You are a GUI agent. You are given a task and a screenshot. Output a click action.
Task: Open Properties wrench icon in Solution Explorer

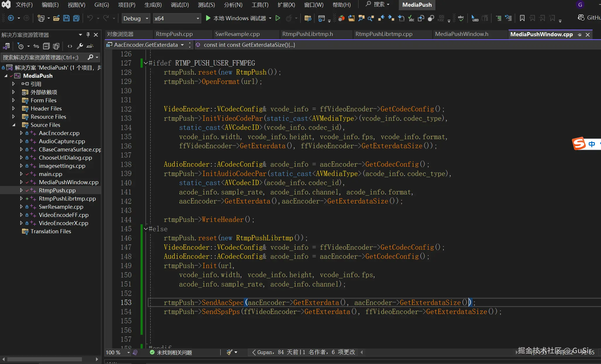pos(80,46)
